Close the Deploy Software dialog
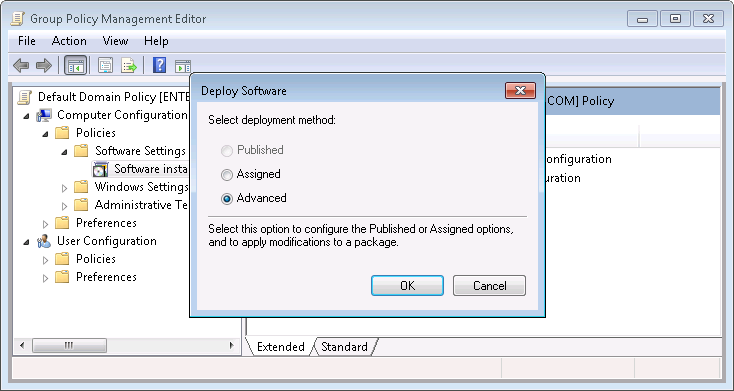The image size is (734, 391). (520, 91)
